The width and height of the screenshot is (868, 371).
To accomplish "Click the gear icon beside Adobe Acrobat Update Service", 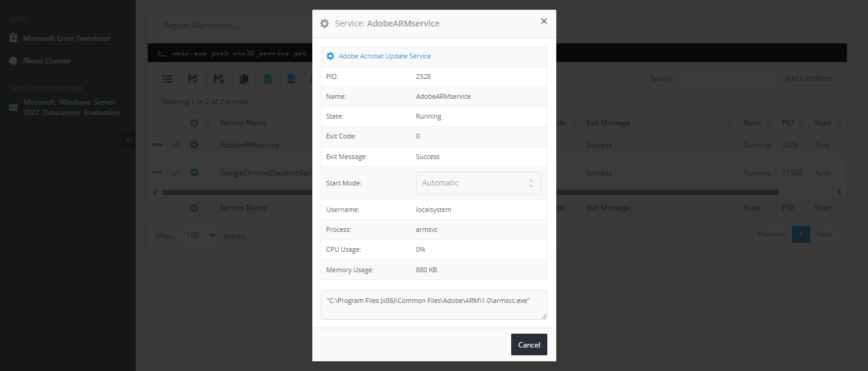I will click(330, 56).
